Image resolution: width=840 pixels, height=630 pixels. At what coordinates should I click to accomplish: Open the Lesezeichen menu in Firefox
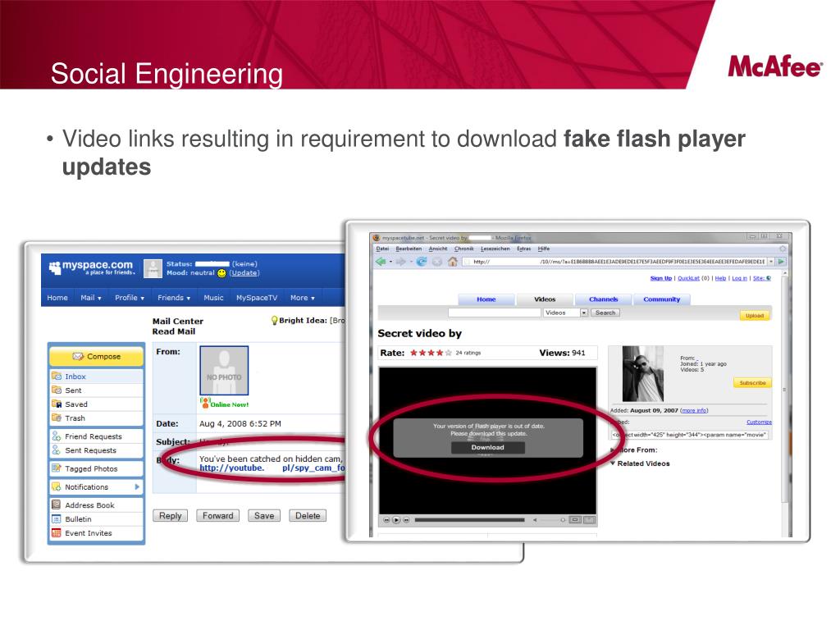point(495,249)
